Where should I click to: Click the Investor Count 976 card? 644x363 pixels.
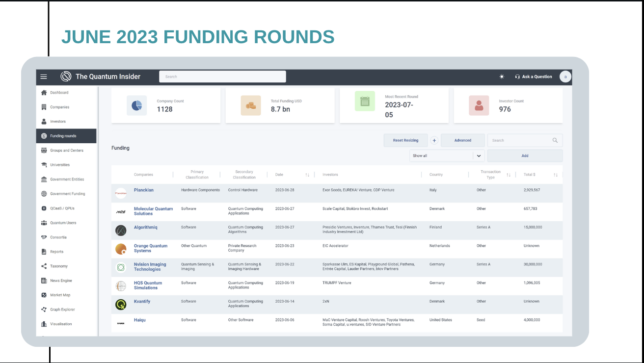tap(509, 105)
